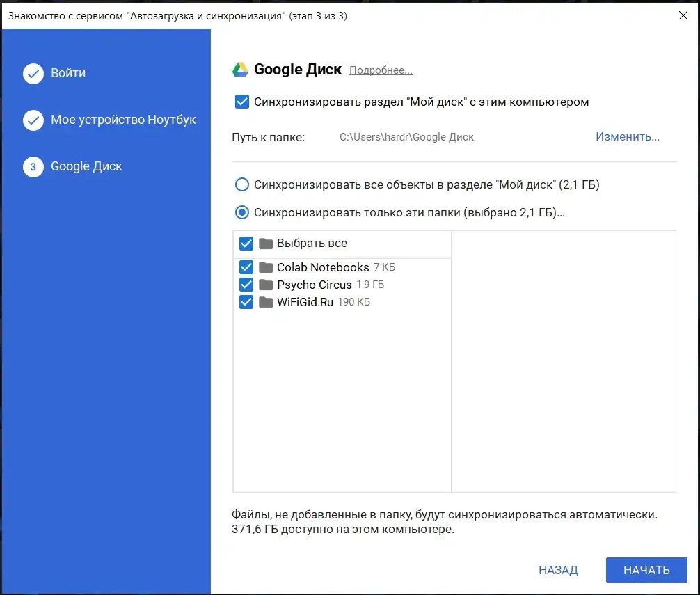The height and width of the screenshot is (595, 700).
Task: Click the 1,9 ГБ size value
Action: coord(370,285)
